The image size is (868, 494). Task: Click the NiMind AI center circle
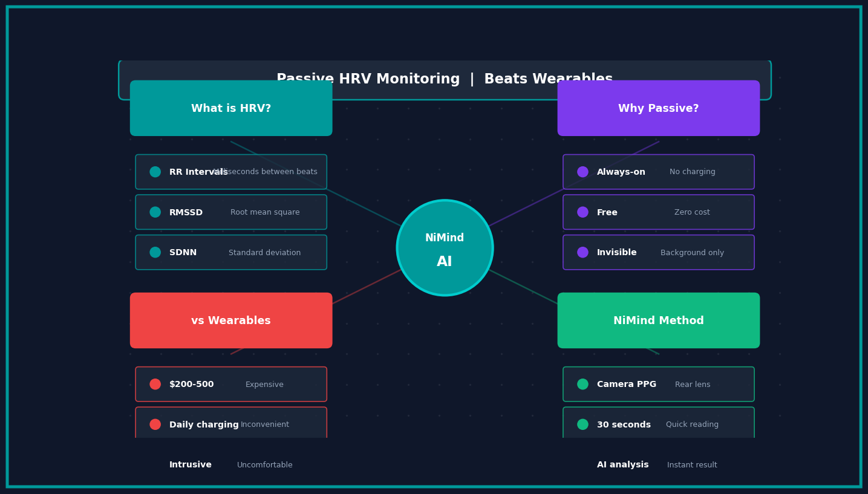(445, 248)
